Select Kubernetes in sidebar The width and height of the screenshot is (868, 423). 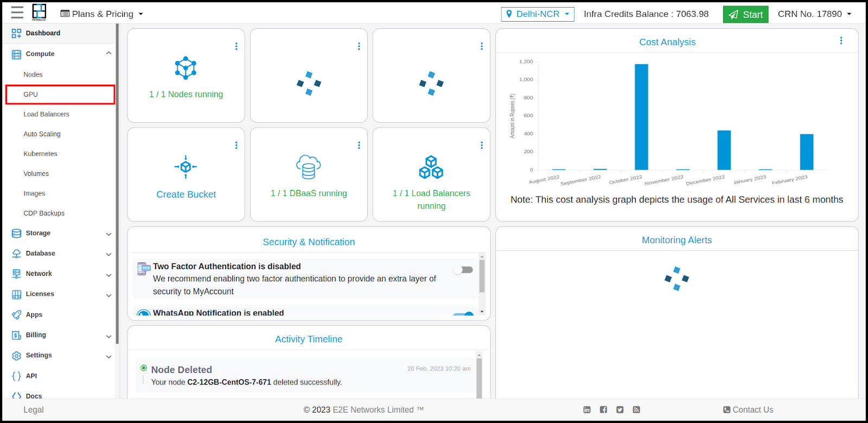[40, 154]
